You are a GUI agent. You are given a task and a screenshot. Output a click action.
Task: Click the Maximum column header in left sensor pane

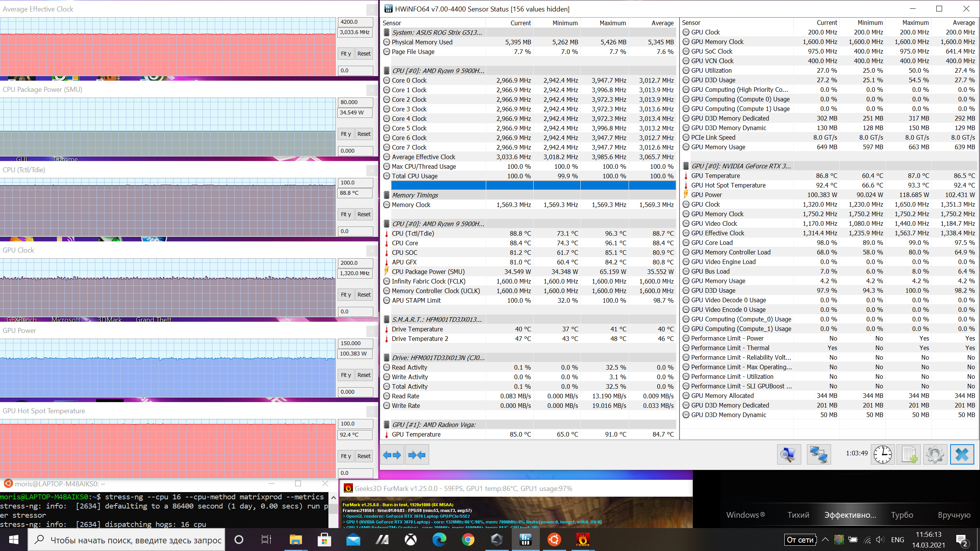click(612, 23)
